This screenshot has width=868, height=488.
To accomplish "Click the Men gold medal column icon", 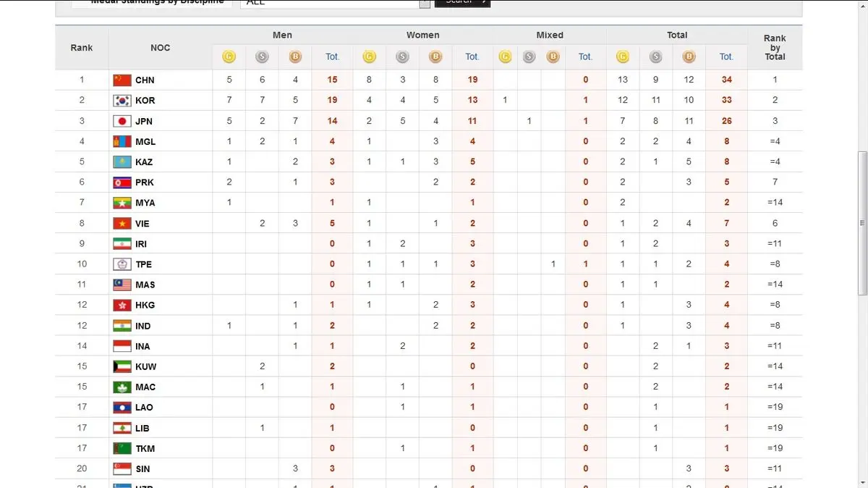I will tap(229, 56).
